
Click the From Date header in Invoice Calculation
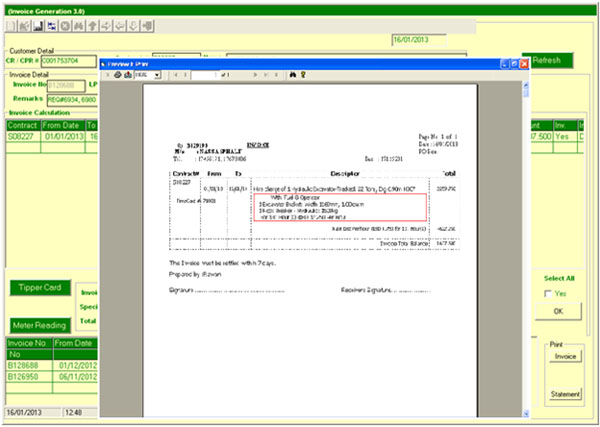pyautogui.click(x=63, y=125)
